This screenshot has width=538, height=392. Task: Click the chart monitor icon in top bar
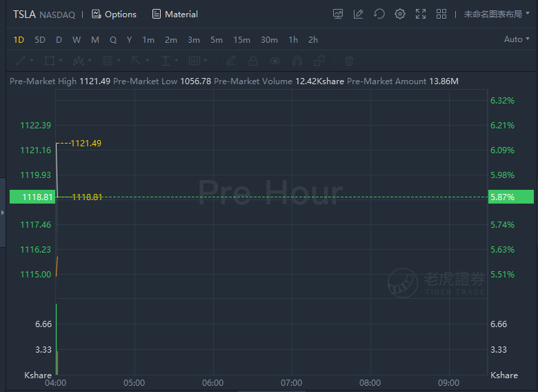click(x=338, y=14)
